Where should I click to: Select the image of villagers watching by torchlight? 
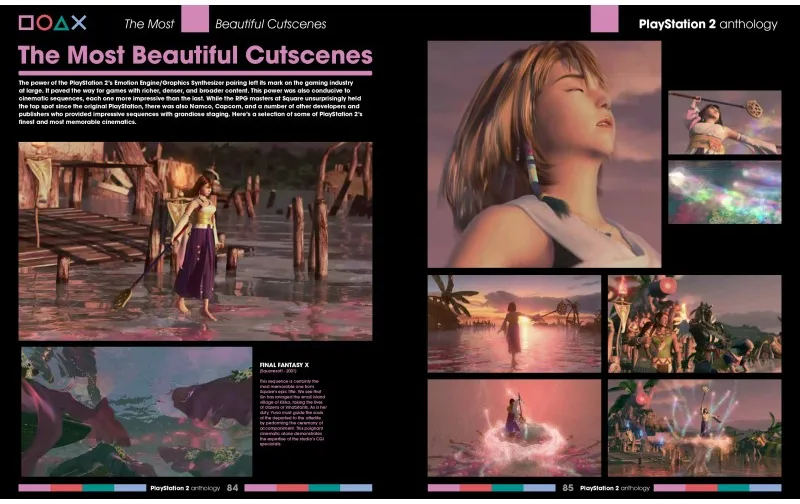point(694,323)
